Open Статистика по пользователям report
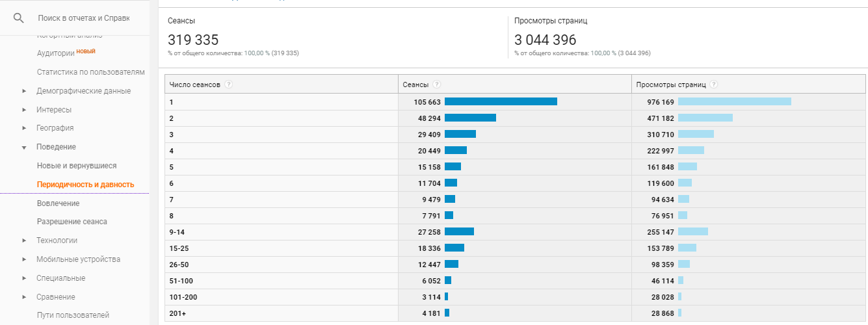The width and height of the screenshot is (868, 325). [x=90, y=72]
